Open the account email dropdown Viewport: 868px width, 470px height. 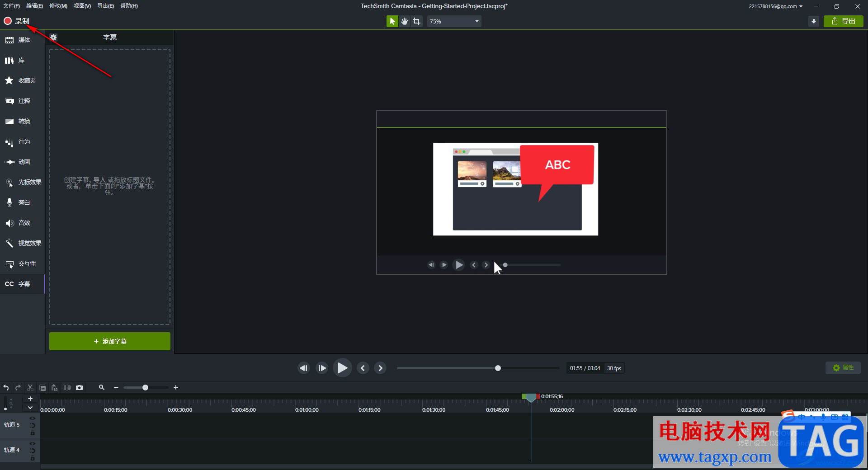(x=775, y=6)
